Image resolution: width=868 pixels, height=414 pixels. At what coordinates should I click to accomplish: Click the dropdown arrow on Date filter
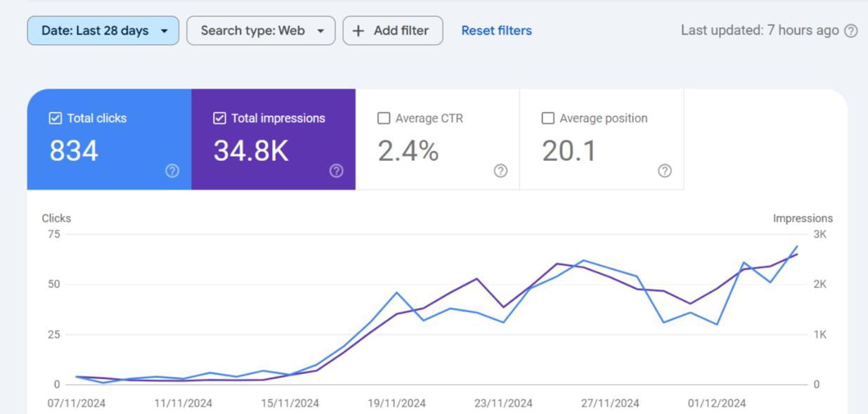pos(164,30)
